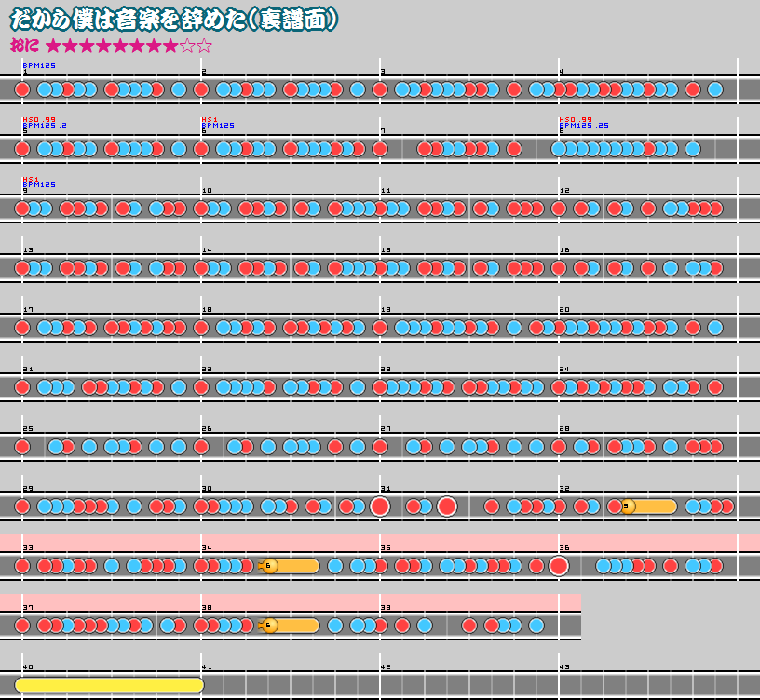Click measure number 43
760x700 pixels.
tap(563, 666)
